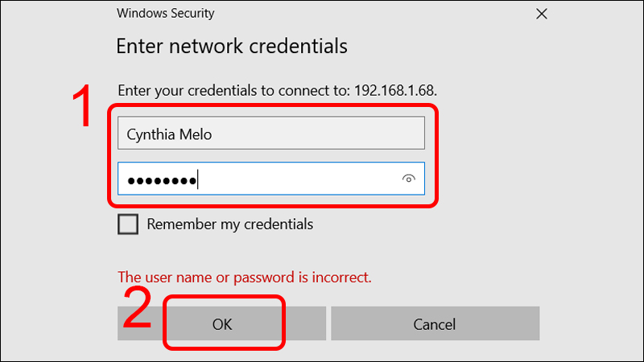Click the "Enter network credentials" heading
644x362 pixels.
[x=232, y=46]
